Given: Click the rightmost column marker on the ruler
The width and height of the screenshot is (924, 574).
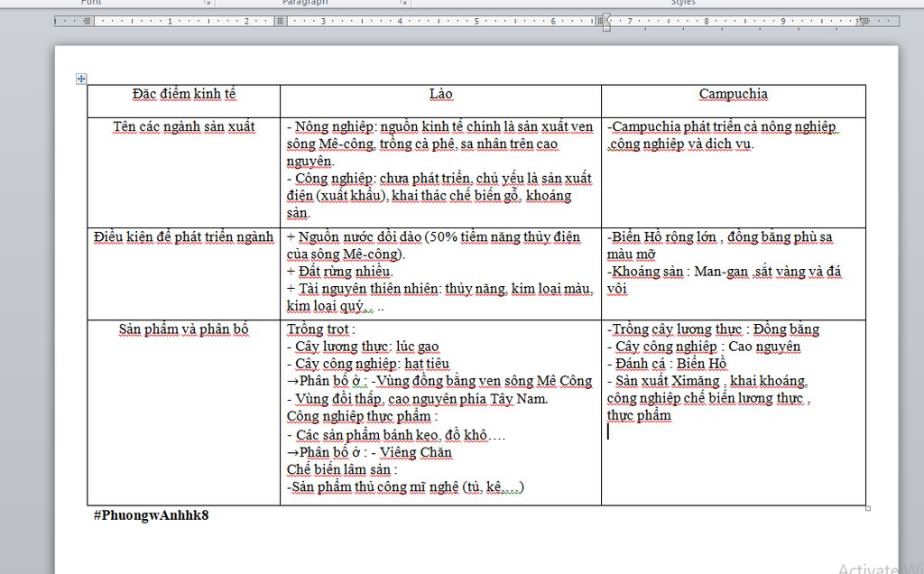Looking at the screenshot, I should tap(865, 22).
